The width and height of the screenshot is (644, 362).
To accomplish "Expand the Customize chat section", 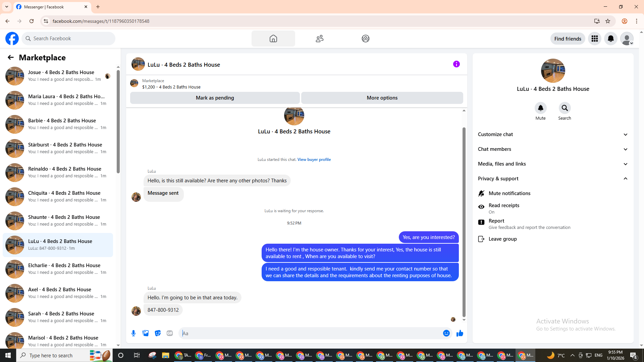I will (553, 134).
